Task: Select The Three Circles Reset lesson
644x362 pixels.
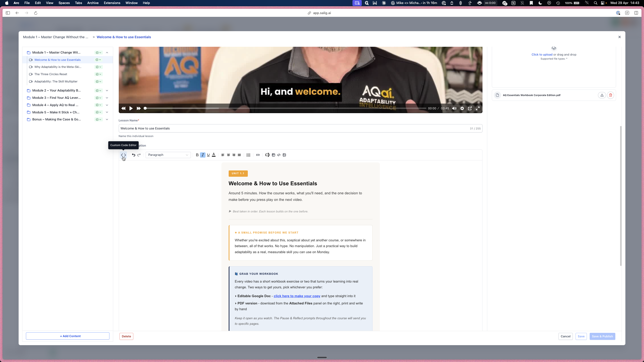Action: point(51,74)
